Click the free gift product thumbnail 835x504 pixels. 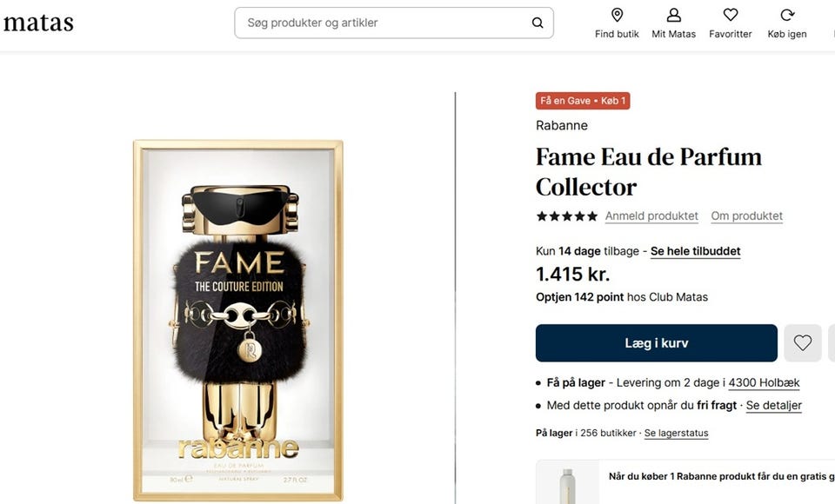[x=567, y=485]
